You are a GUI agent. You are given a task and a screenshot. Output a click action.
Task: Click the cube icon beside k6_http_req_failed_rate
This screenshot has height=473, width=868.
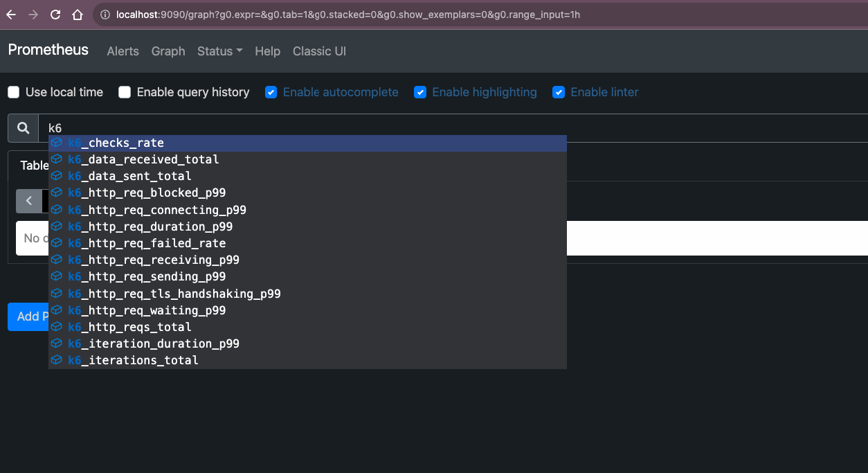(57, 243)
